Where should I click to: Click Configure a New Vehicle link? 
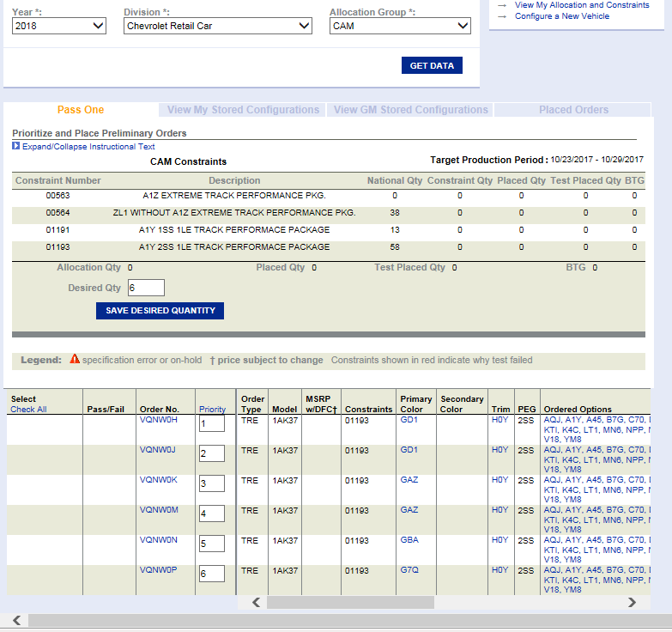[x=562, y=16]
